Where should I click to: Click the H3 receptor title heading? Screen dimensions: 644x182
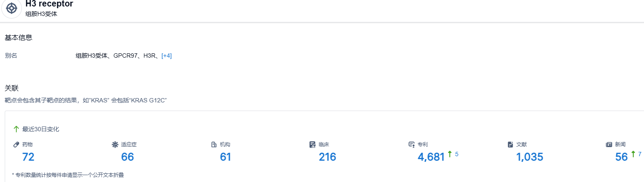(49, 4)
